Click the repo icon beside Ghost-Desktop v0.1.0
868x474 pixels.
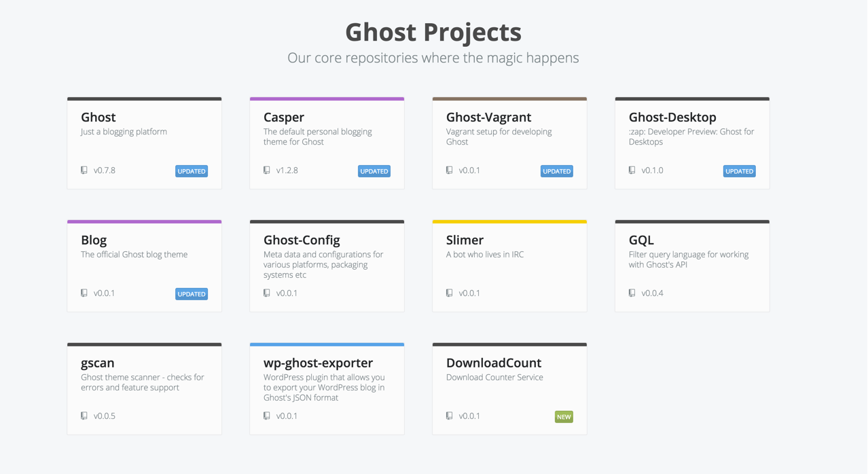click(632, 170)
